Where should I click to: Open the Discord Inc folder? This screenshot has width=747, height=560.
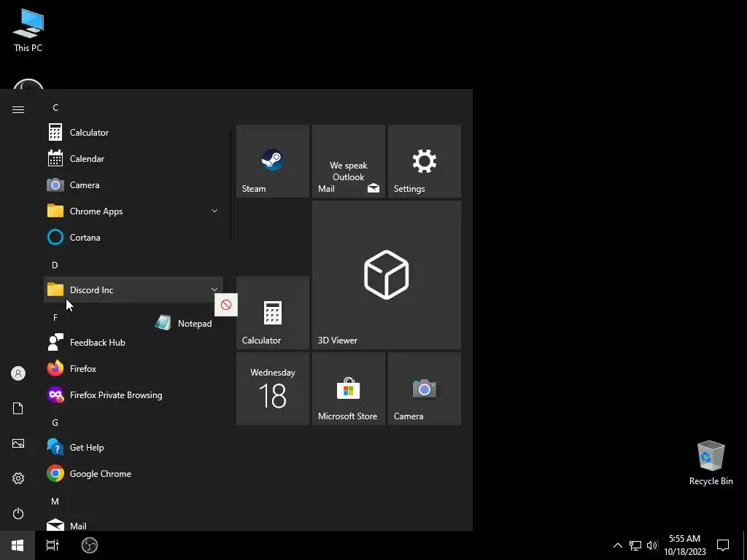pyautogui.click(x=133, y=289)
